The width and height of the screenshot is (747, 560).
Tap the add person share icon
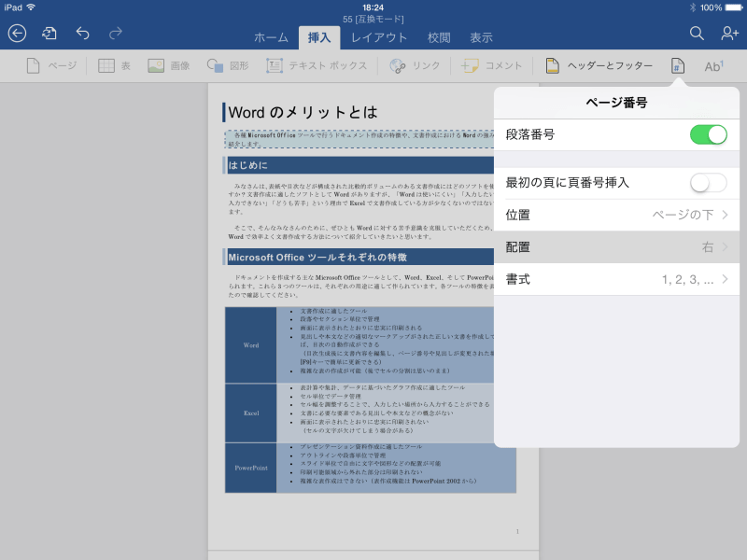pos(729,34)
